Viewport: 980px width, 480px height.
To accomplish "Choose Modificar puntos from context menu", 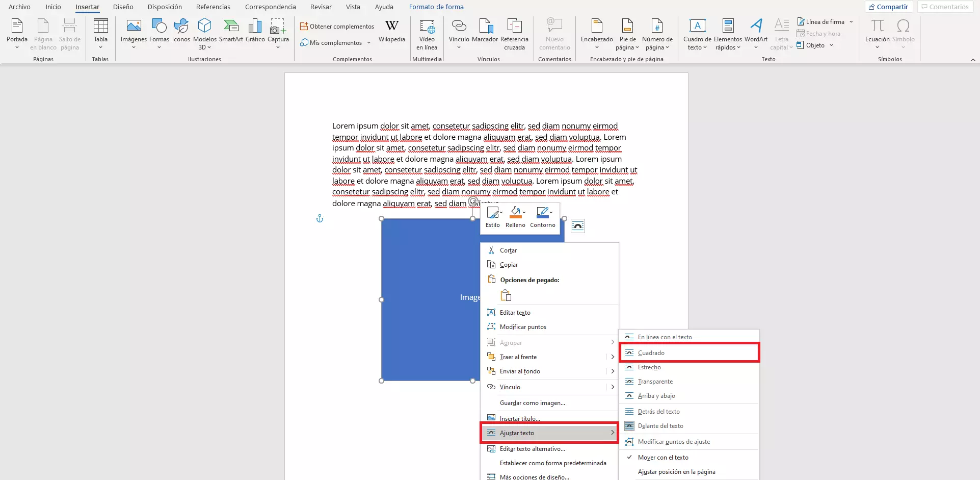I will coord(549,327).
